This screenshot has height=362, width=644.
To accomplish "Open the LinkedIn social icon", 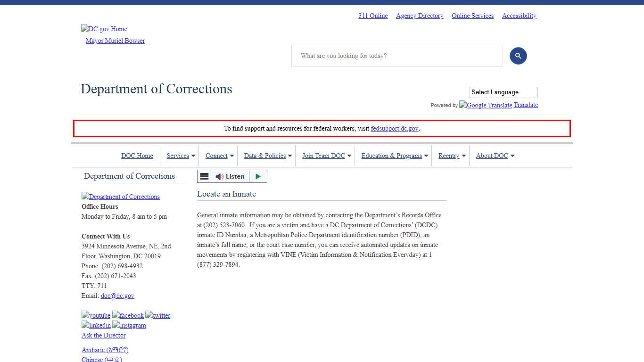I will coord(96,325).
